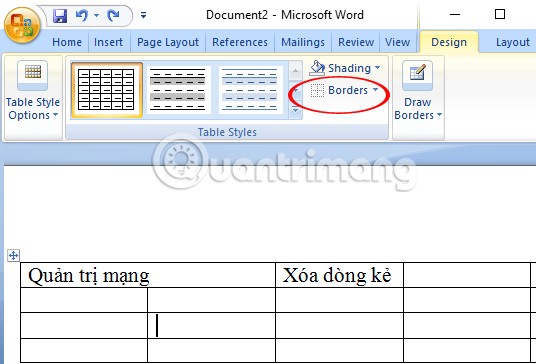Apply the Table Grid style thumbnail

point(107,90)
